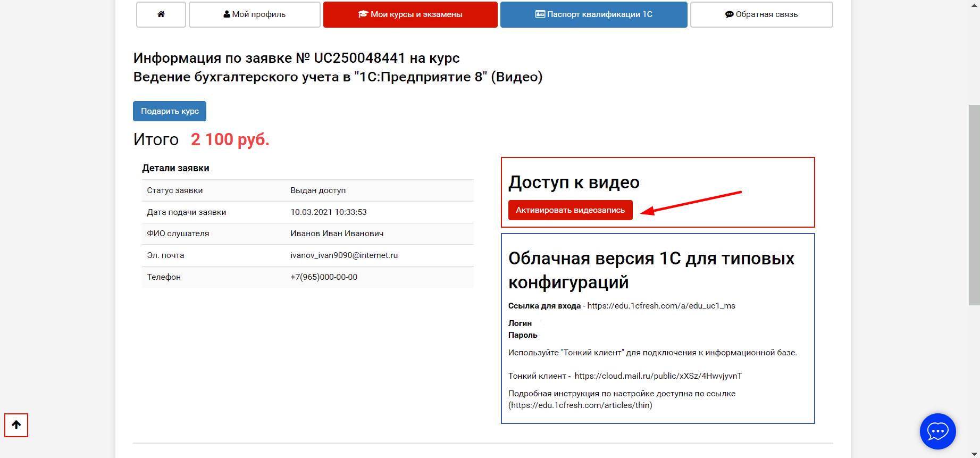Click the Доступ к видео heading

[x=574, y=182]
